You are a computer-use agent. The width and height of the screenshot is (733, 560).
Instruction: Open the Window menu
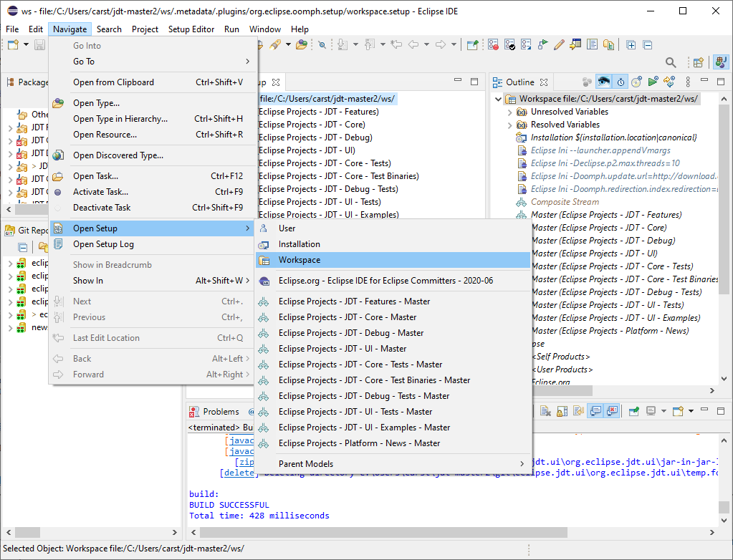click(264, 29)
